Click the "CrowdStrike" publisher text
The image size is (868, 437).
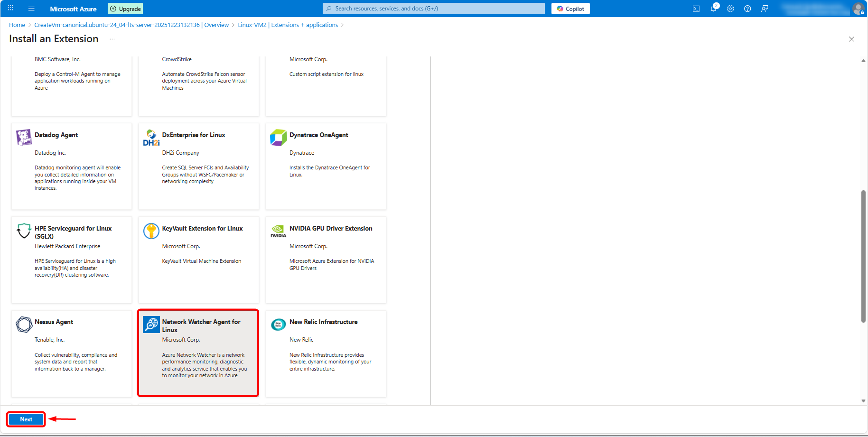177,59
